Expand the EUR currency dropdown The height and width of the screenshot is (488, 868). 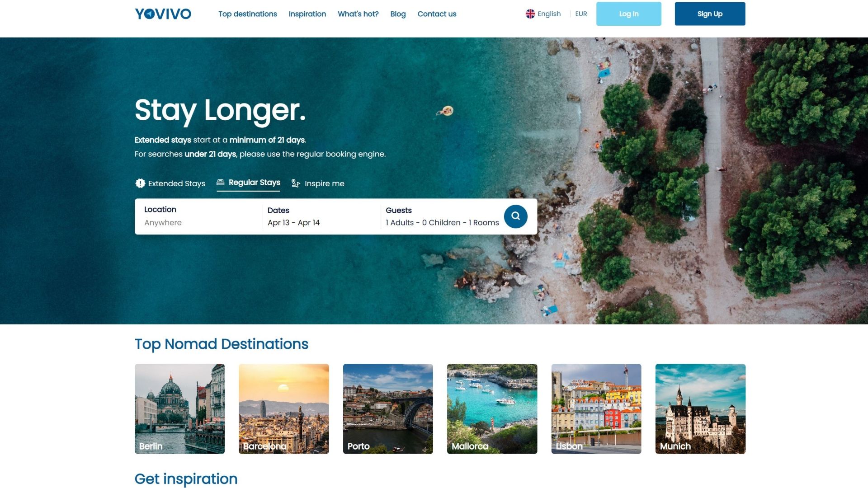[580, 14]
